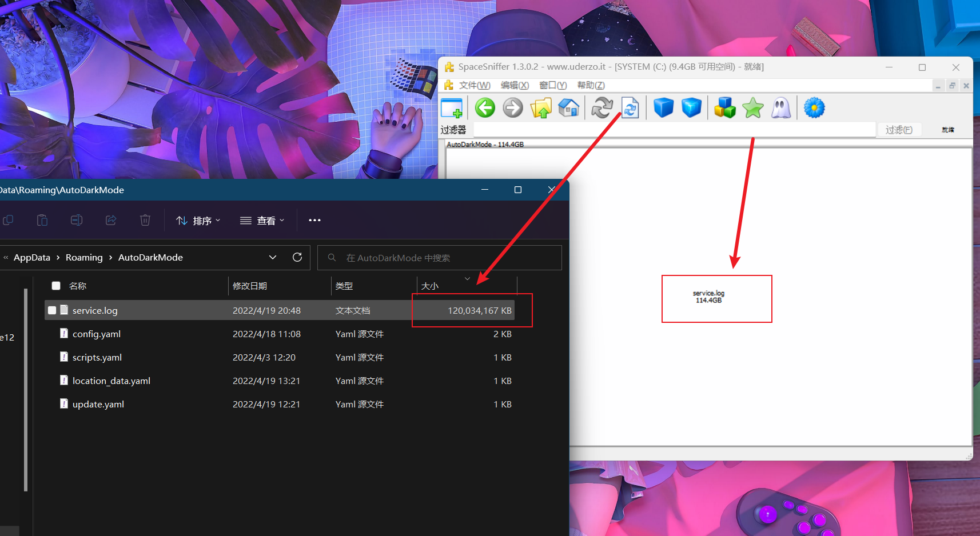Click the share icon in Explorer toolbar
The image size is (980, 536).
click(x=111, y=220)
